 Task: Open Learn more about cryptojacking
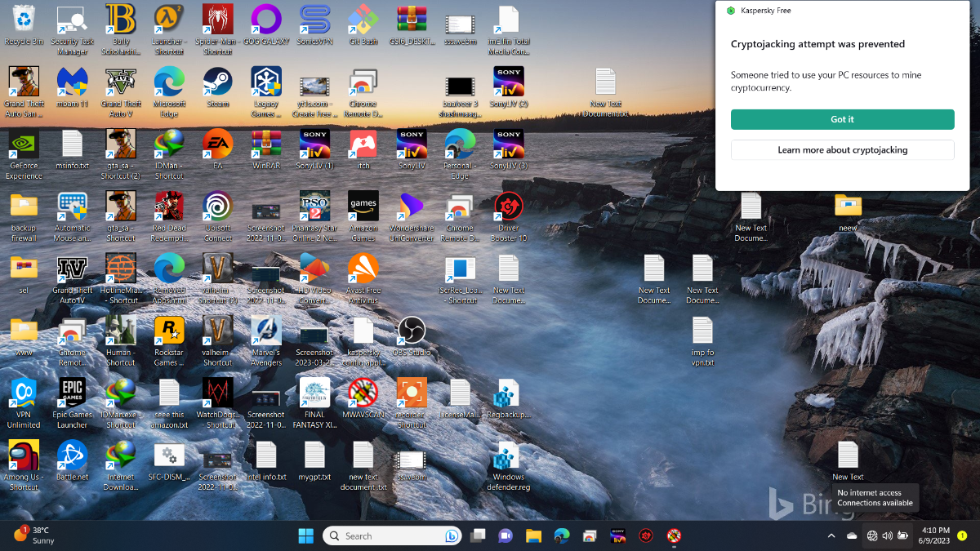(842, 150)
